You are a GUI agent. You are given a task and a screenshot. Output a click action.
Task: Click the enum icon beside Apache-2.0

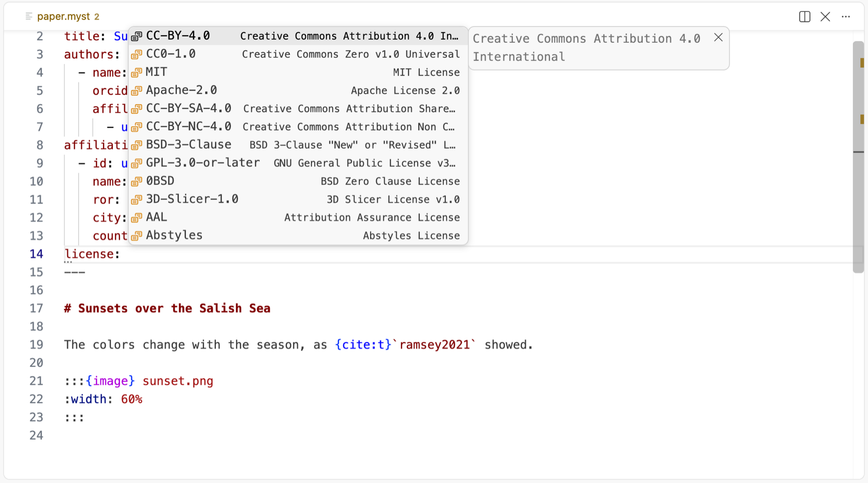point(137,91)
